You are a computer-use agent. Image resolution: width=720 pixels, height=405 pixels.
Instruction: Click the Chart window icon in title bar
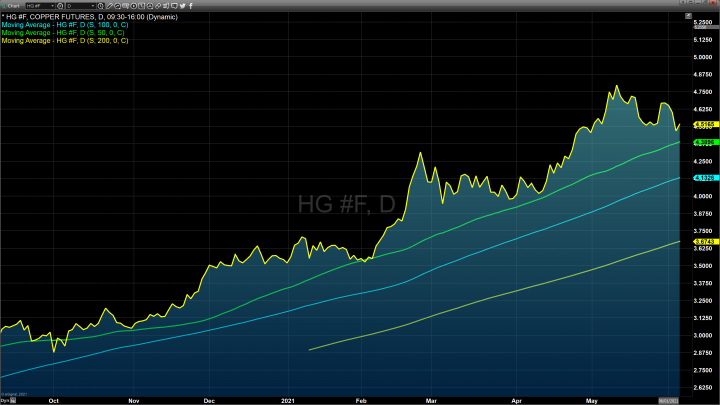pos(4,5)
